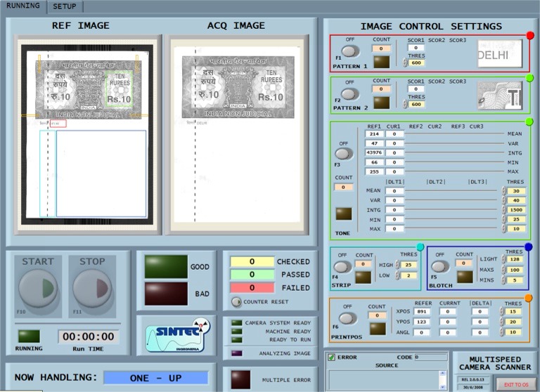Click the BLOTCH MAXS 100 field
The height and width of the screenshot is (392, 540).
tap(515, 270)
